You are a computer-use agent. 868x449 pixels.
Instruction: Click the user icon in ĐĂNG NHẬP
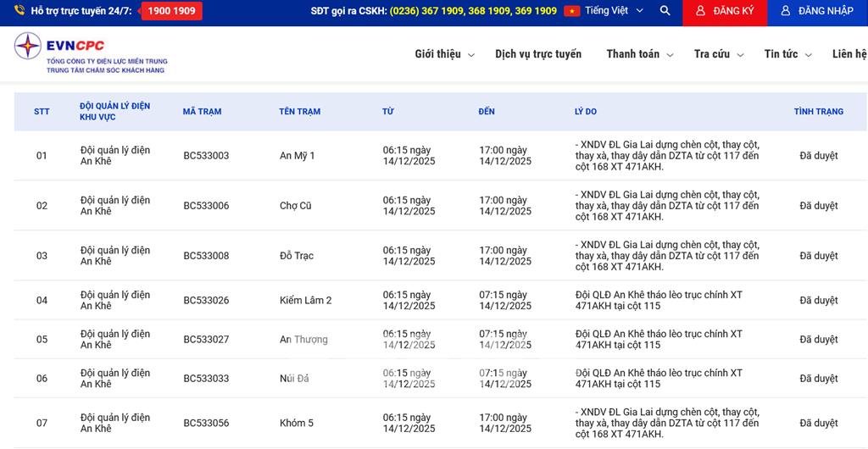pyautogui.click(x=785, y=11)
